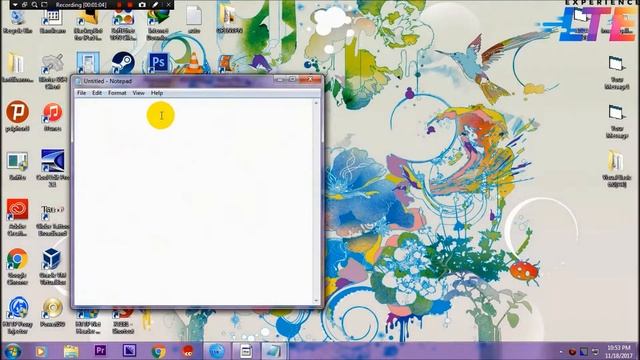Open Premiere Pro from the taskbar
Screen dimensions: 640x360
(x=100, y=351)
